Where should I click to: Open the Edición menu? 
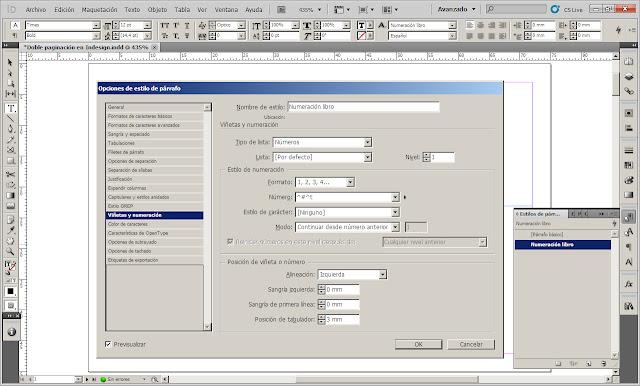[x=64, y=9]
